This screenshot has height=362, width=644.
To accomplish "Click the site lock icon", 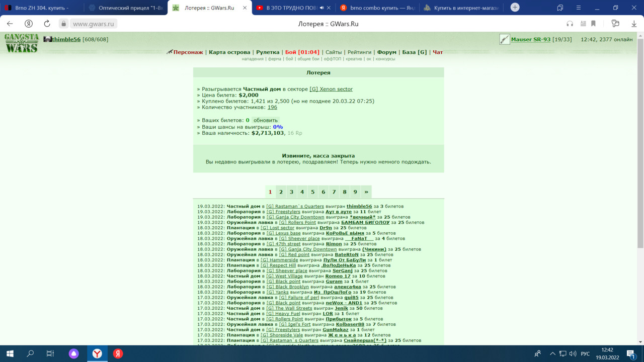I will point(63,24).
